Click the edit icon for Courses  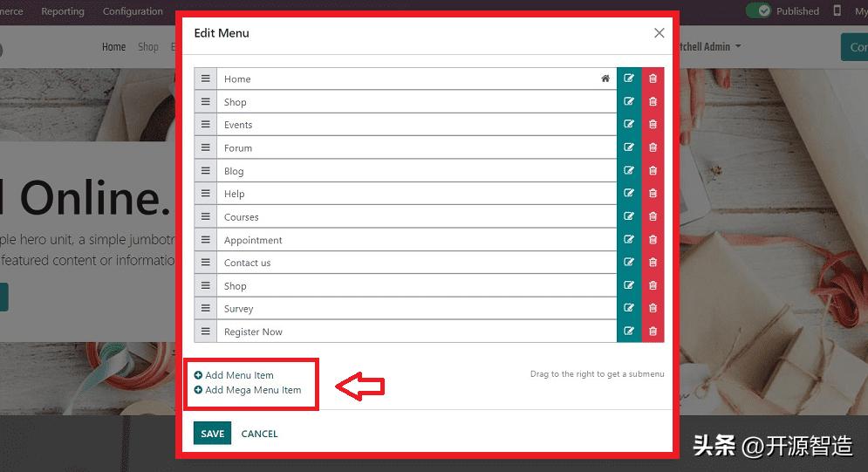[x=629, y=217]
